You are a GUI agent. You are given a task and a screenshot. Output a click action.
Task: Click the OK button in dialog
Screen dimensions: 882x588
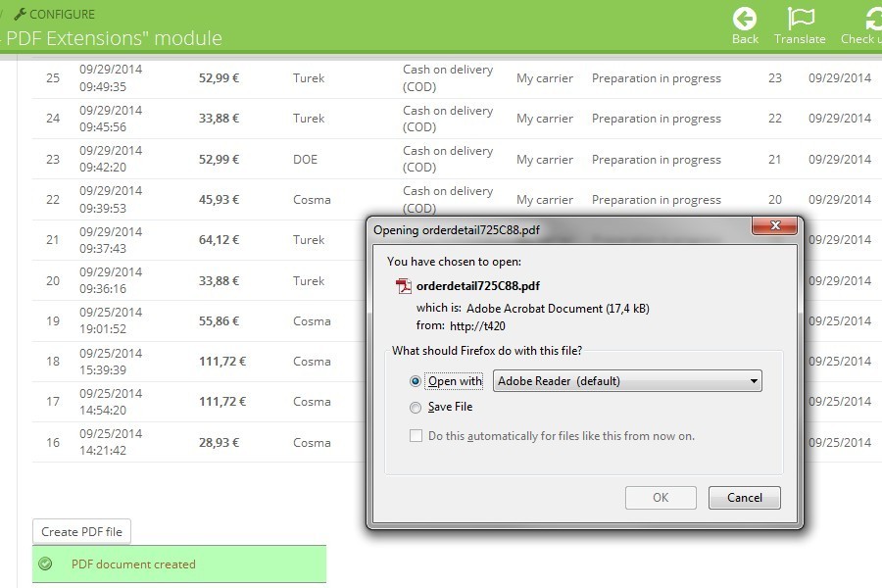pos(661,498)
